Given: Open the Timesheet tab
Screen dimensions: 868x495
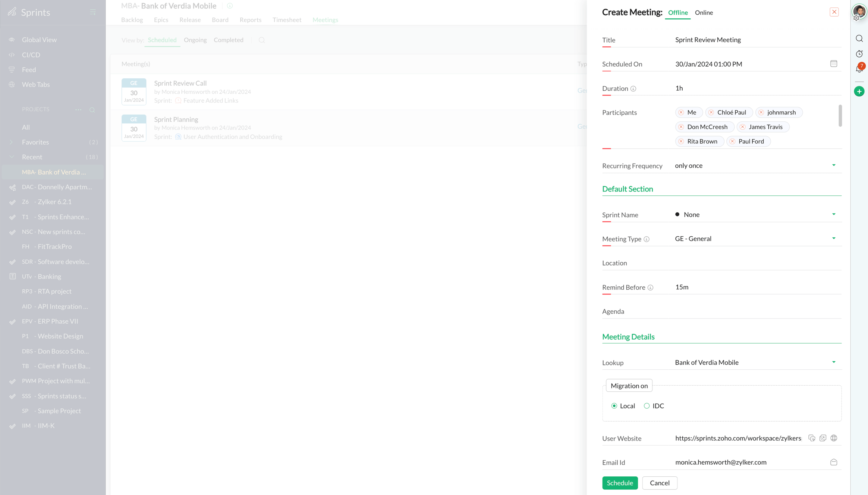Looking at the screenshot, I should [x=287, y=20].
